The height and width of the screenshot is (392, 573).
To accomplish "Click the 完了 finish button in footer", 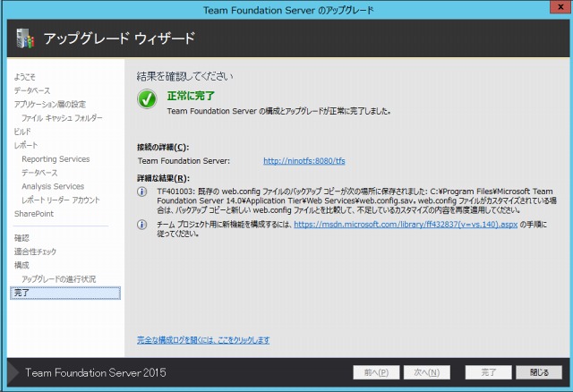I will (488, 372).
